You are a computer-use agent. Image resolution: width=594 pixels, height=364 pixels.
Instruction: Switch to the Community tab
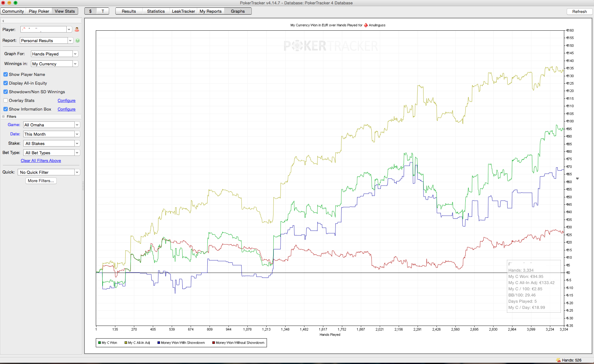13,11
